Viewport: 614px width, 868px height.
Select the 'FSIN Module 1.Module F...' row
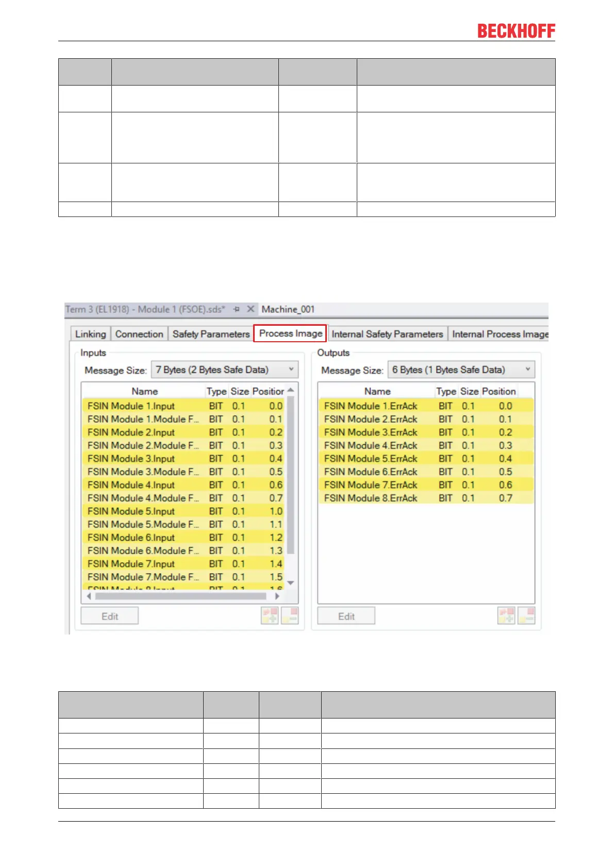point(184,419)
